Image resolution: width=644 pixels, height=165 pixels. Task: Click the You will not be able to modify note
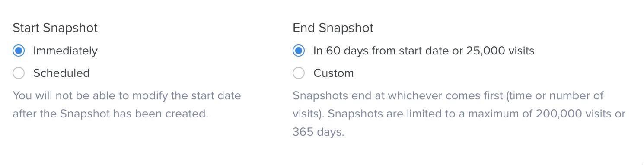tap(127, 95)
